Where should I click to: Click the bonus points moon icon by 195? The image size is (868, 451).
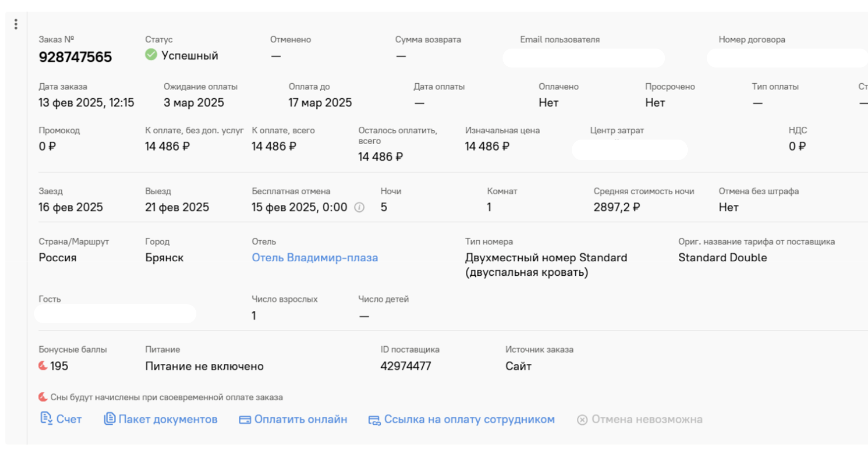(43, 366)
